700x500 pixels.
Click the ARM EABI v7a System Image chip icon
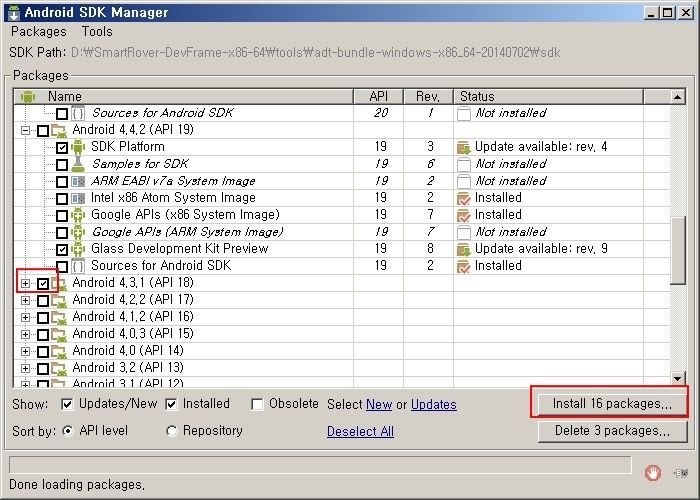[x=78, y=181]
